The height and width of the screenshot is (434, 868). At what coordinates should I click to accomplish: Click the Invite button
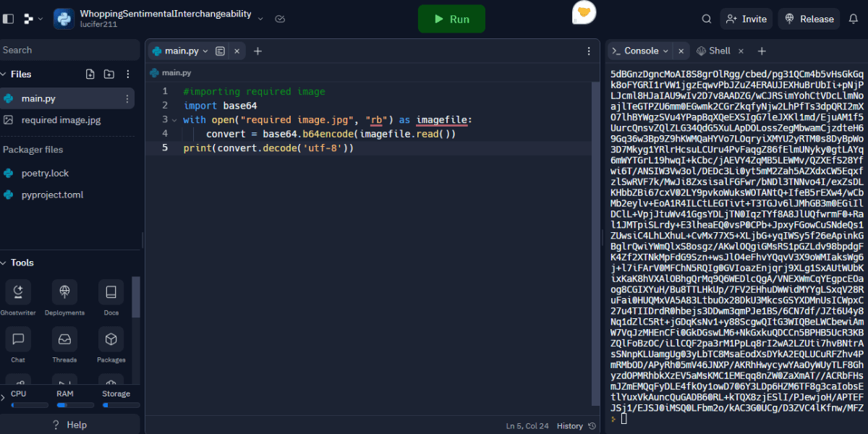coord(746,19)
